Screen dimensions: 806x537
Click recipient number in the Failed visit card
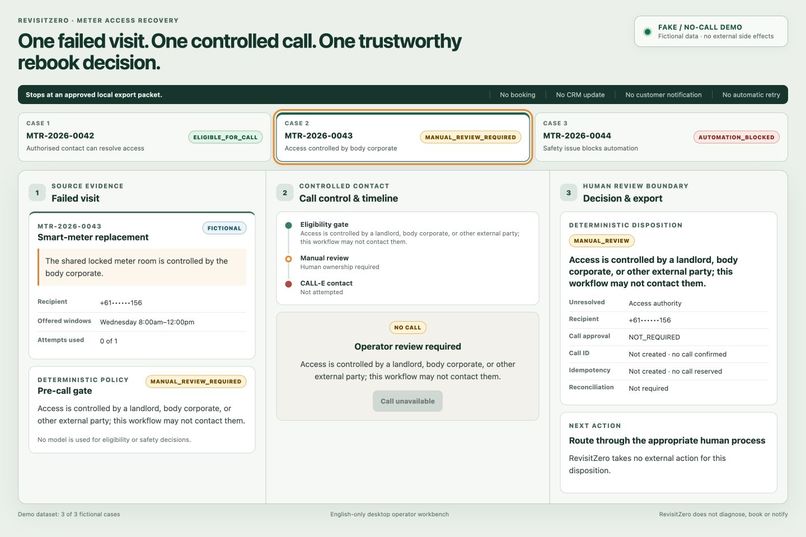tap(121, 303)
